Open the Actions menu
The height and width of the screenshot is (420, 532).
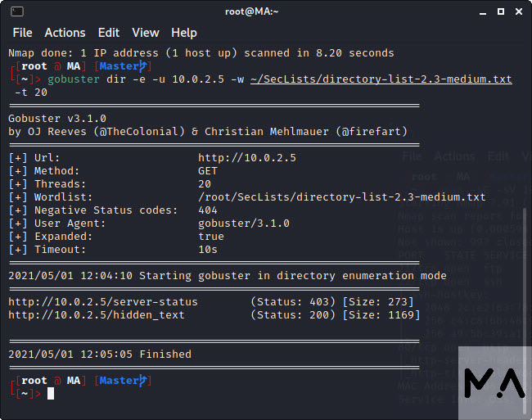pyautogui.click(x=65, y=33)
